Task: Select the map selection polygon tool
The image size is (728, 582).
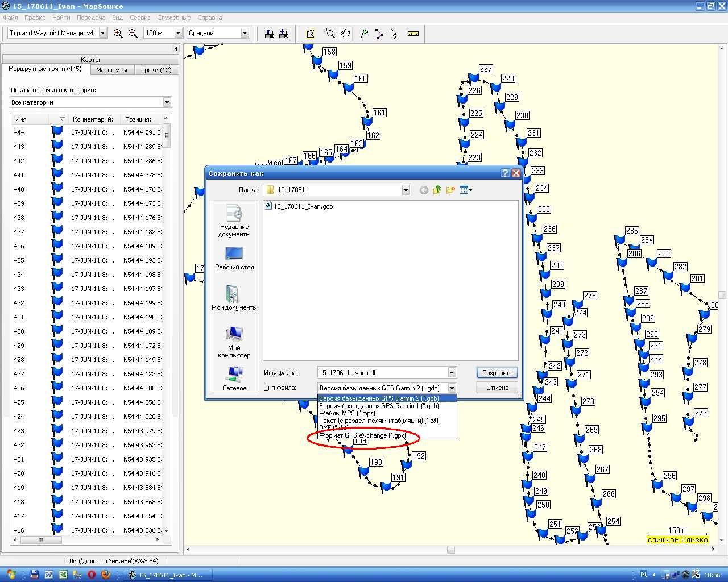Action: tap(311, 34)
